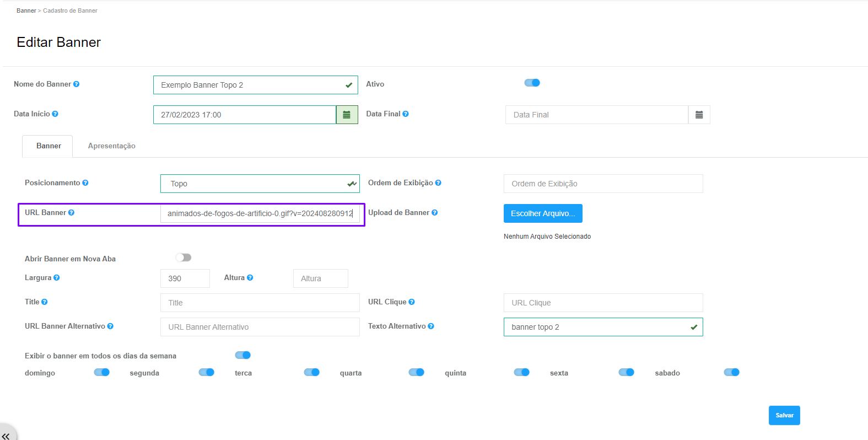Viewport: 868px width, 440px height.
Task: Click the Banner breadcrumb link
Action: point(26,10)
